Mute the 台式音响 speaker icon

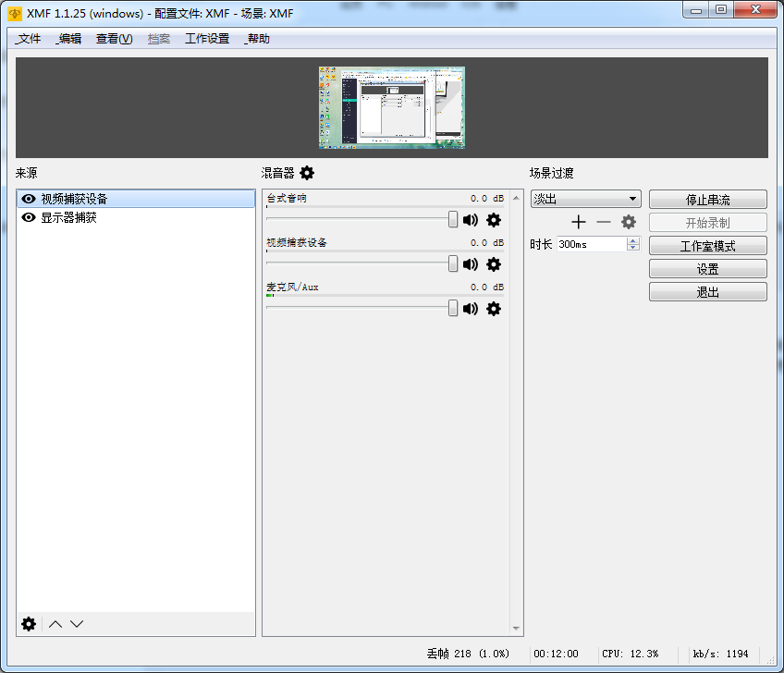(x=470, y=220)
